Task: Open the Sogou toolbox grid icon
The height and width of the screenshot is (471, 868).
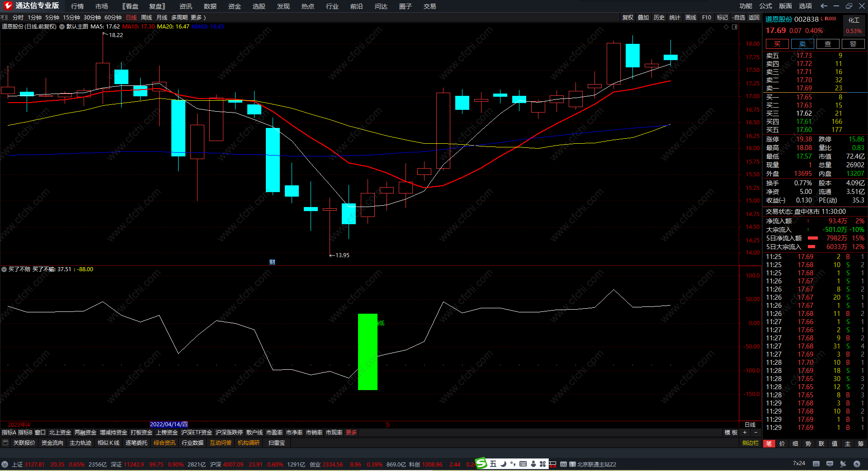Action: coord(543,464)
